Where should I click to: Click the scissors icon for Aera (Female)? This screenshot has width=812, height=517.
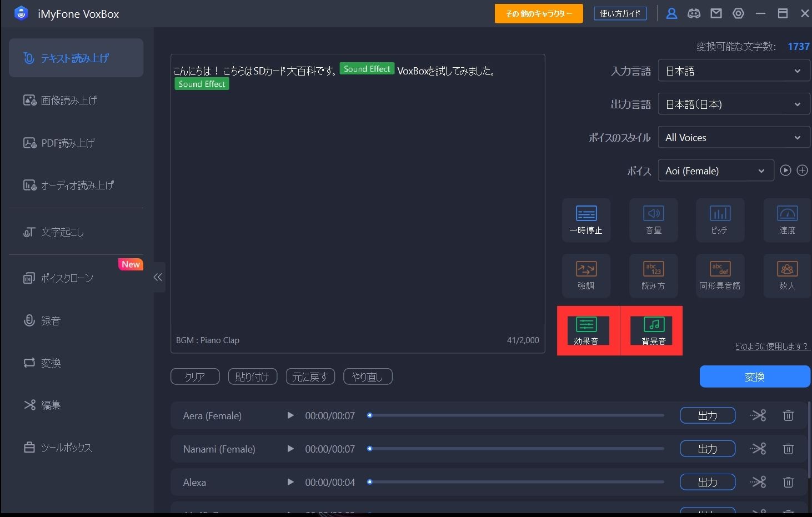point(758,415)
